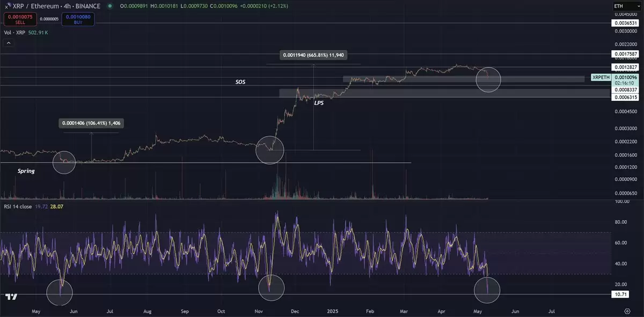This screenshot has height=317, width=644.
Task: Click the 0.0017587 horizontal line price label
Action: pyautogui.click(x=625, y=54)
